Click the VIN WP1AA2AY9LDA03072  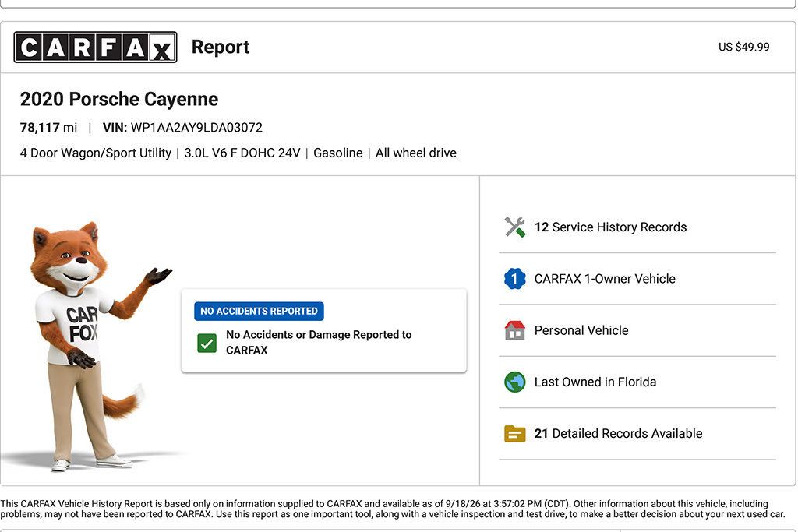pos(182,128)
